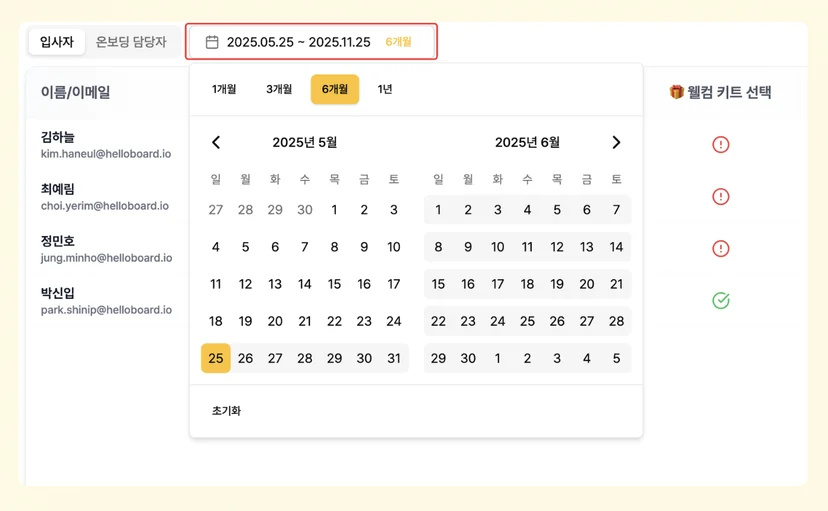Viewport: 828px width, 511px height.
Task: Click warning icon for 최예림 welcome kit
Action: 721,196
